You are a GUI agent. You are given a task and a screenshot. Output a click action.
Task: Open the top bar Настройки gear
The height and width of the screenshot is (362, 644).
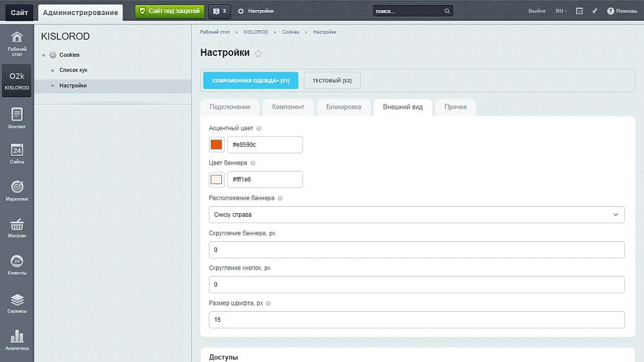[255, 11]
